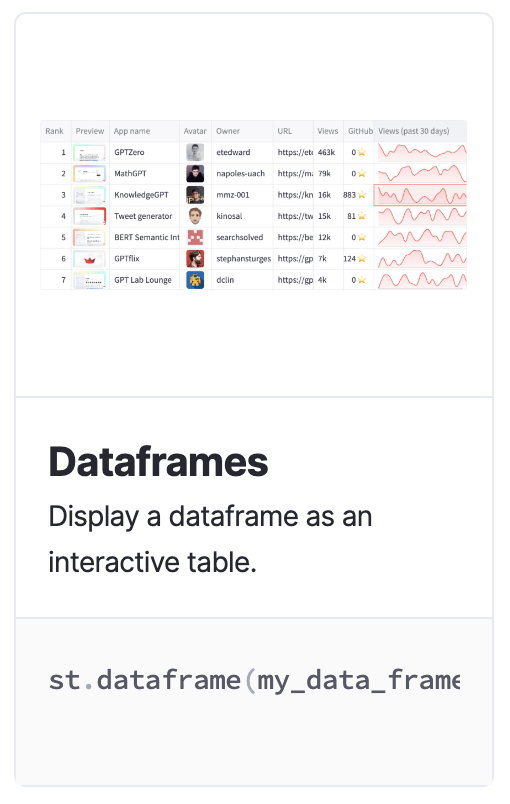Click the App name column header
The width and height of the screenshot is (510, 804).
[132, 131]
